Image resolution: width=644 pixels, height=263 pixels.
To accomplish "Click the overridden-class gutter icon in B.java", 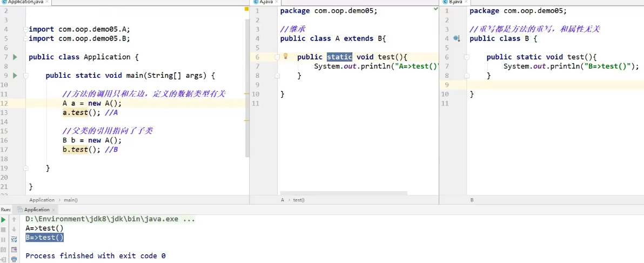I will [x=457, y=38].
